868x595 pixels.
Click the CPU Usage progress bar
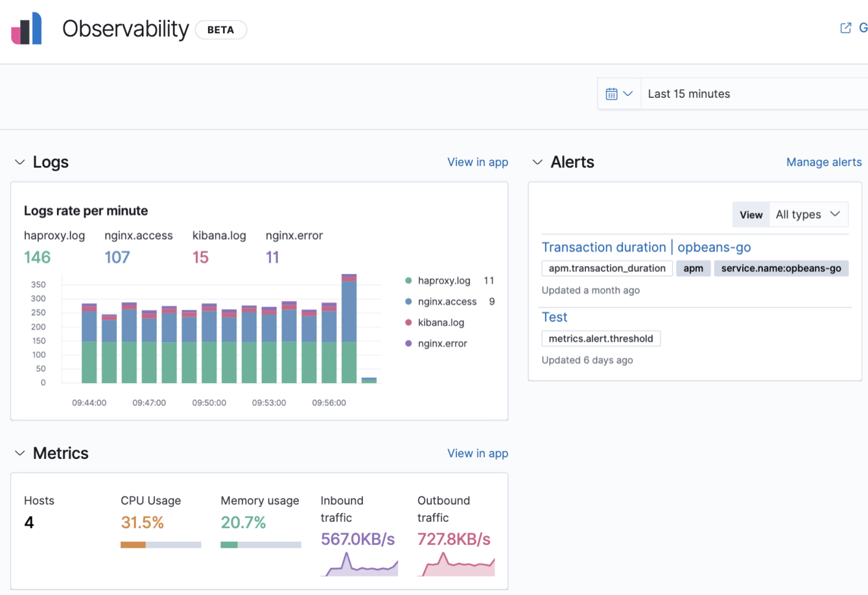(x=160, y=544)
